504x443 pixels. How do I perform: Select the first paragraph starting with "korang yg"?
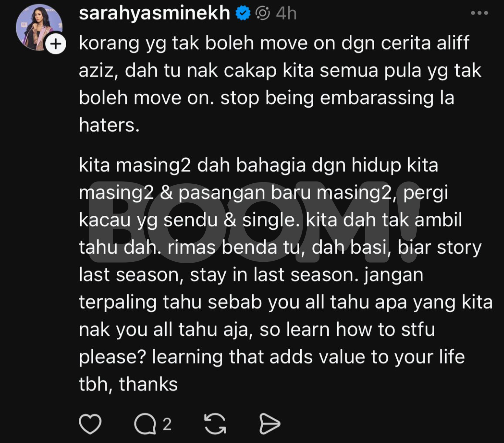[x=280, y=84]
